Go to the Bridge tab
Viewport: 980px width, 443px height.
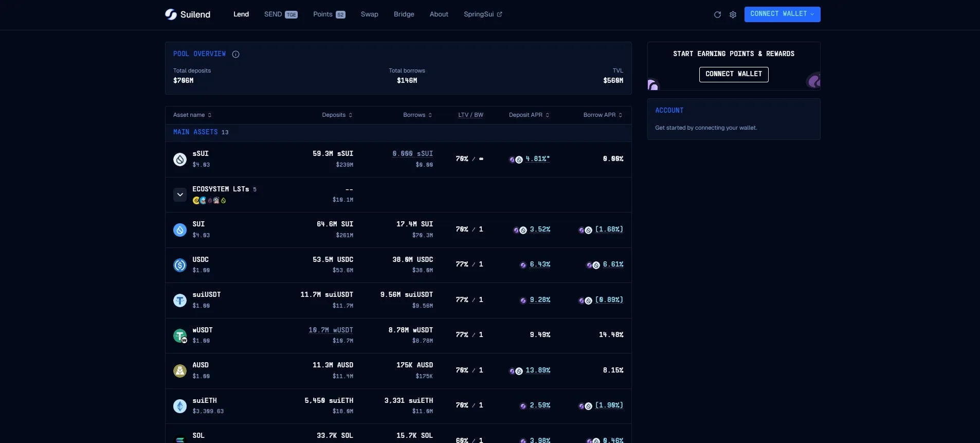point(404,14)
